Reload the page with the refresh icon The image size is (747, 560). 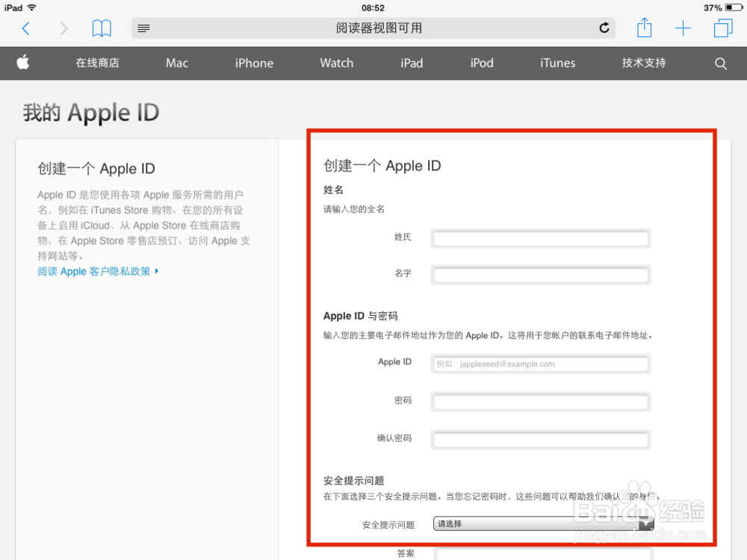(x=604, y=28)
